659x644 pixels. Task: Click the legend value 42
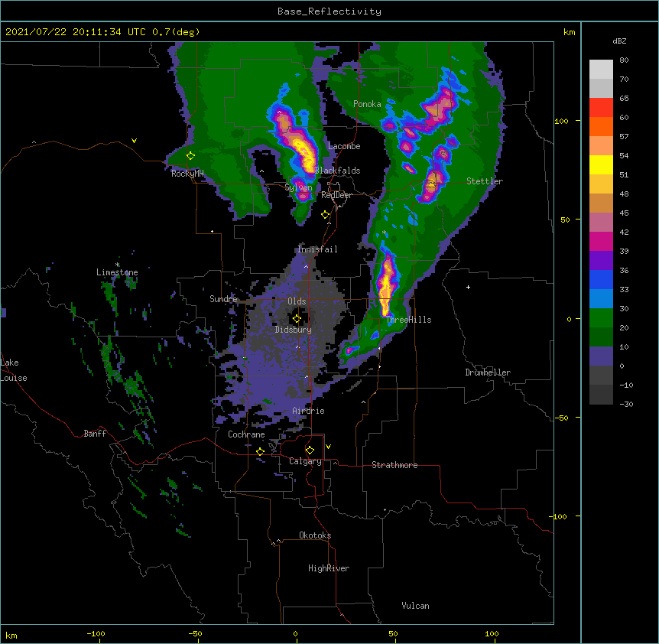coord(624,232)
